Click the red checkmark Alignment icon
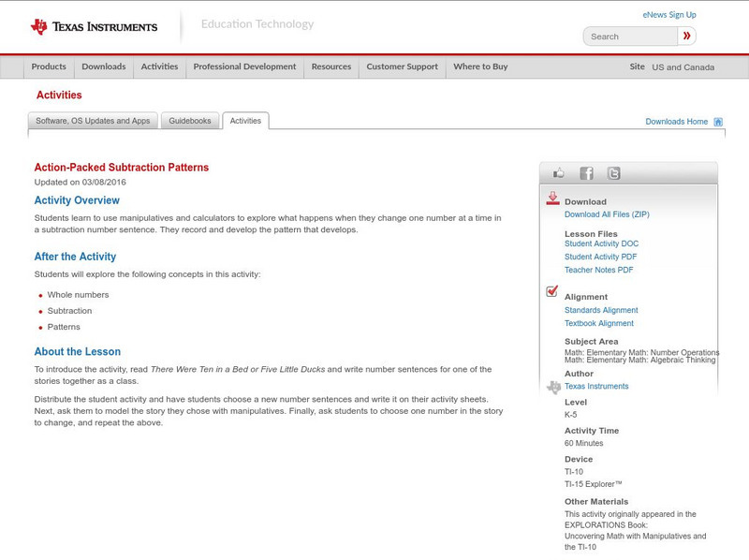This screenshot has height=560, width=749. (x=552, y=293)
